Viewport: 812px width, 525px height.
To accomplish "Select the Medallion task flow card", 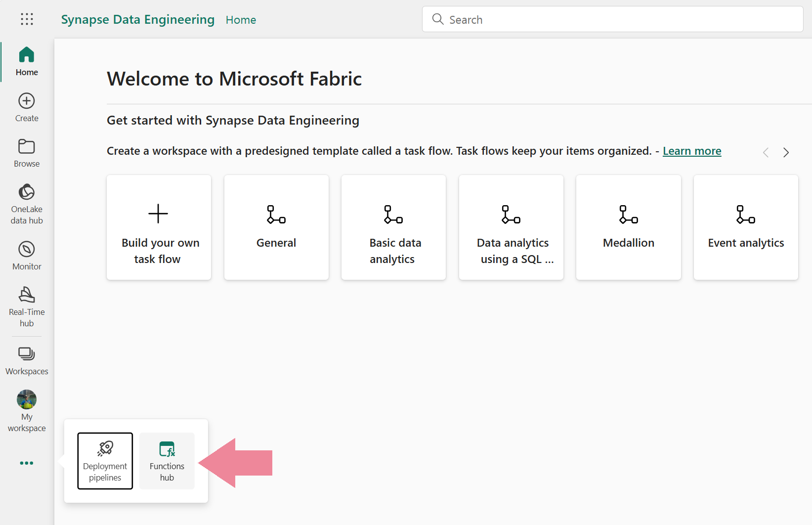I will click(x=629, y=227).
